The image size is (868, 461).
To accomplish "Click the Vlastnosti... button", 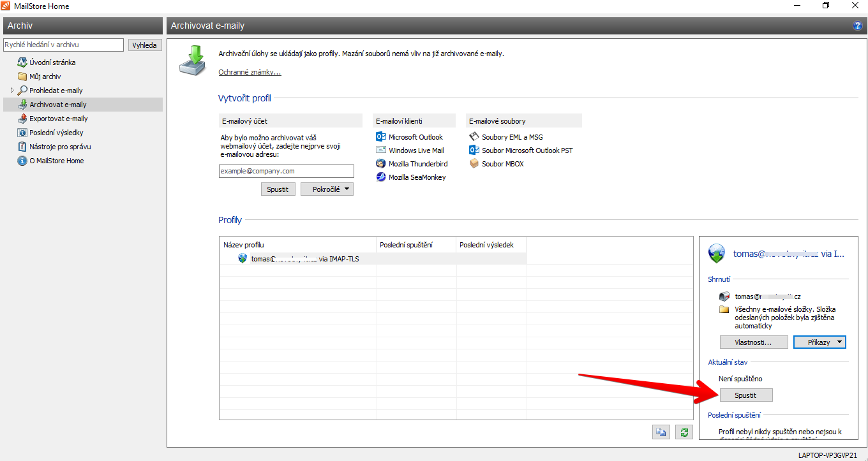I will tap(754, 342).
